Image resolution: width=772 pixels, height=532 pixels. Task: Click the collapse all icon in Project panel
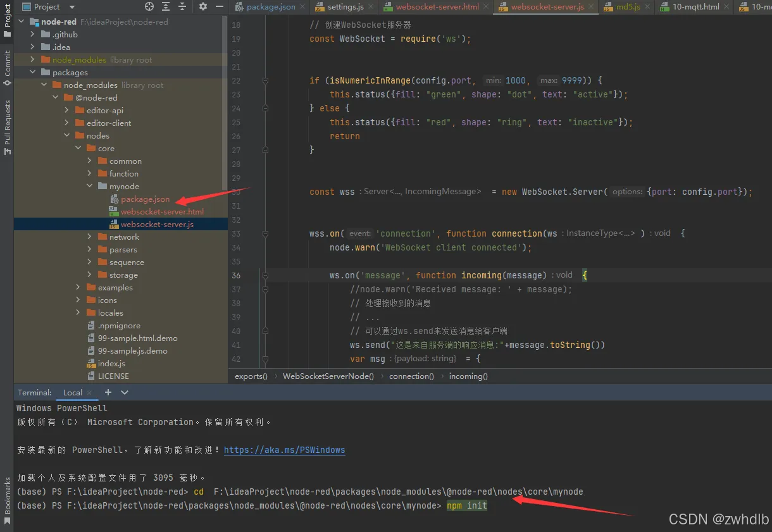tap(182, 6)
